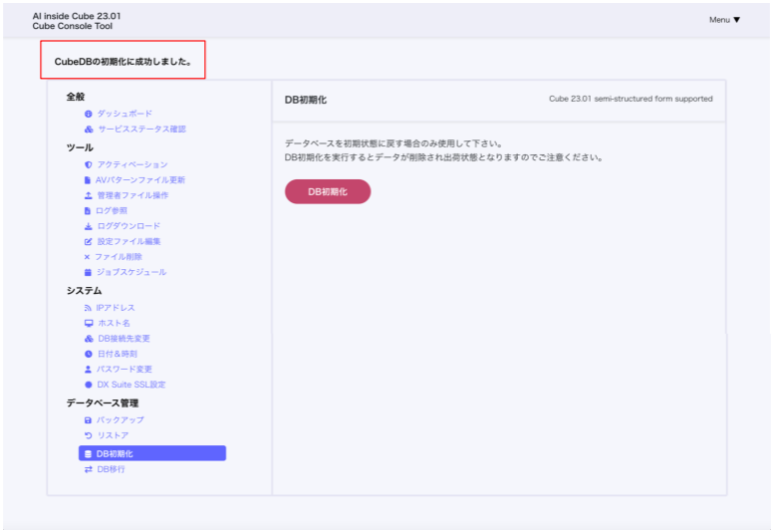Click the save icon next to バックアップ
This screenshot has width=776, height=532.
pyautogui.click(x=88, y=420)
